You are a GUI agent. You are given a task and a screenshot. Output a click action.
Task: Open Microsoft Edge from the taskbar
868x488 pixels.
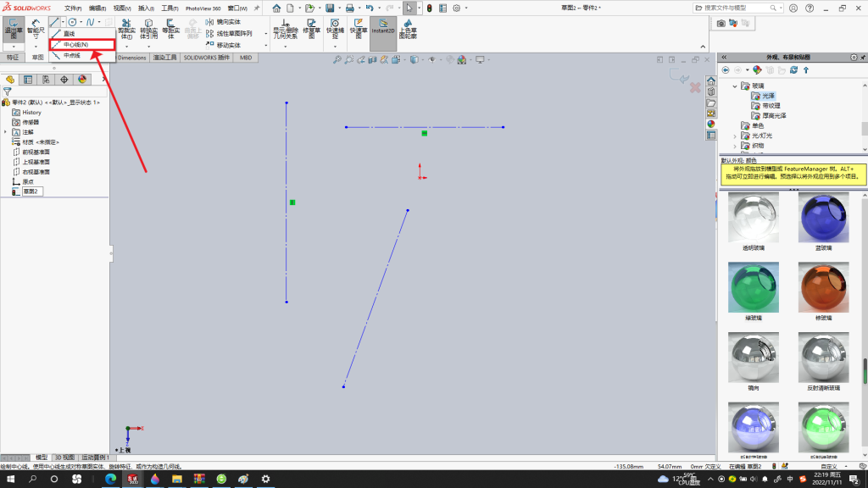pos(111,480)
